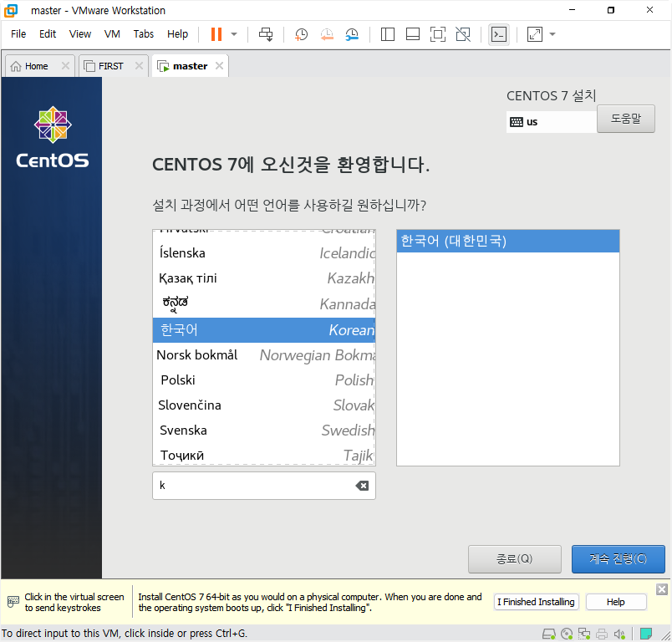Select Polski Polish language
The image size is (672, 642).
264,380
